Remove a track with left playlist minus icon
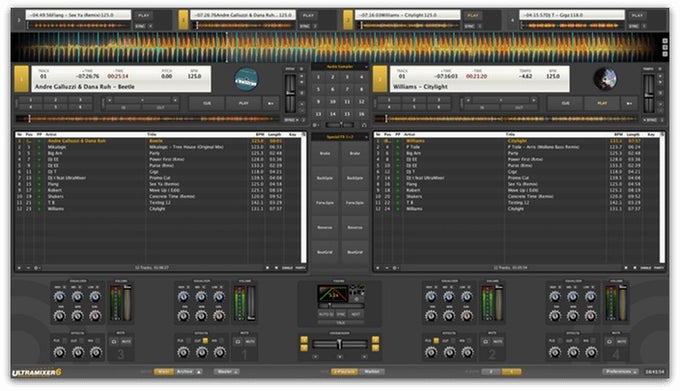The width and height of the screenshot is (680, 391). (28, 268)
